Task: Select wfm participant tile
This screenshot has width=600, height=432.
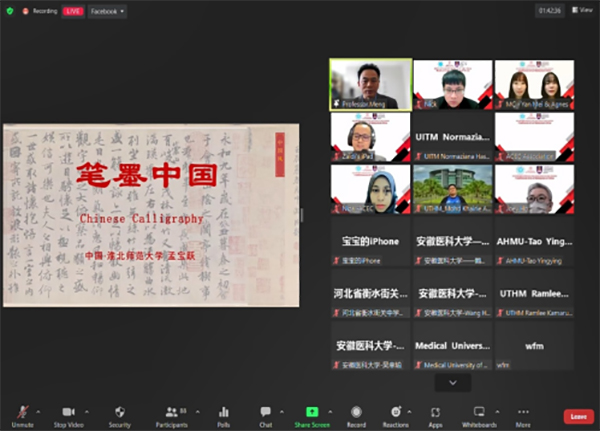Action: [534, 346]
